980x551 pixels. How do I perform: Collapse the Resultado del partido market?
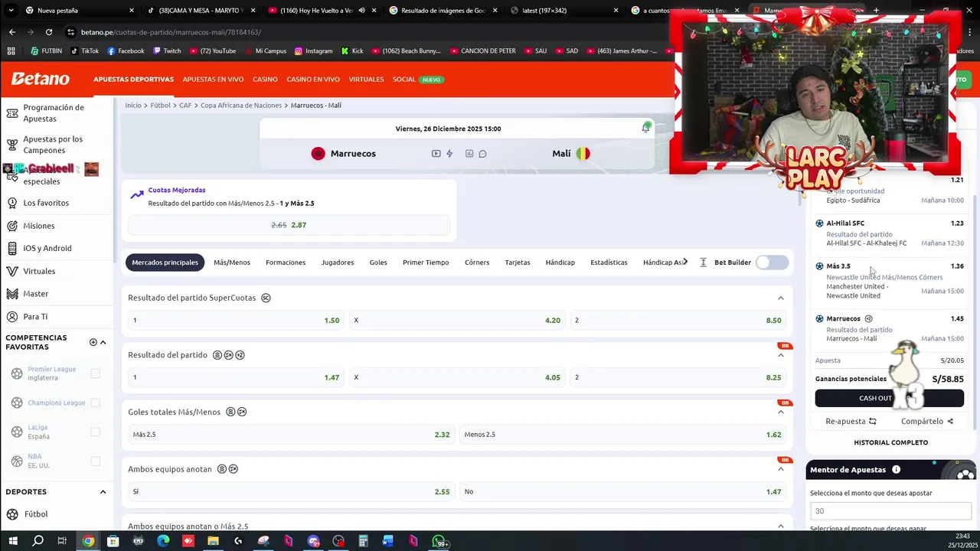pyautogui.click(x=780, y=355)
